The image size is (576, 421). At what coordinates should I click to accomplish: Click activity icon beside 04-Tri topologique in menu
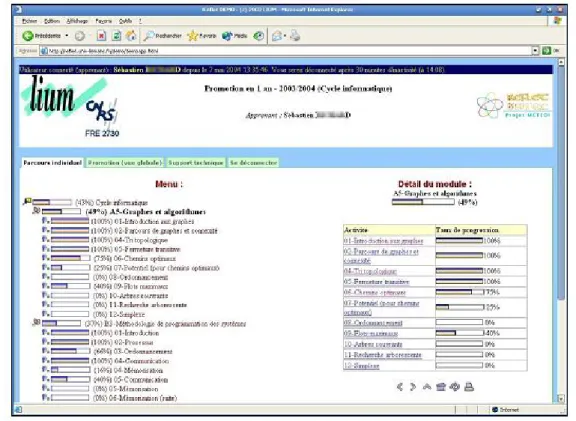tap(46, 239)
